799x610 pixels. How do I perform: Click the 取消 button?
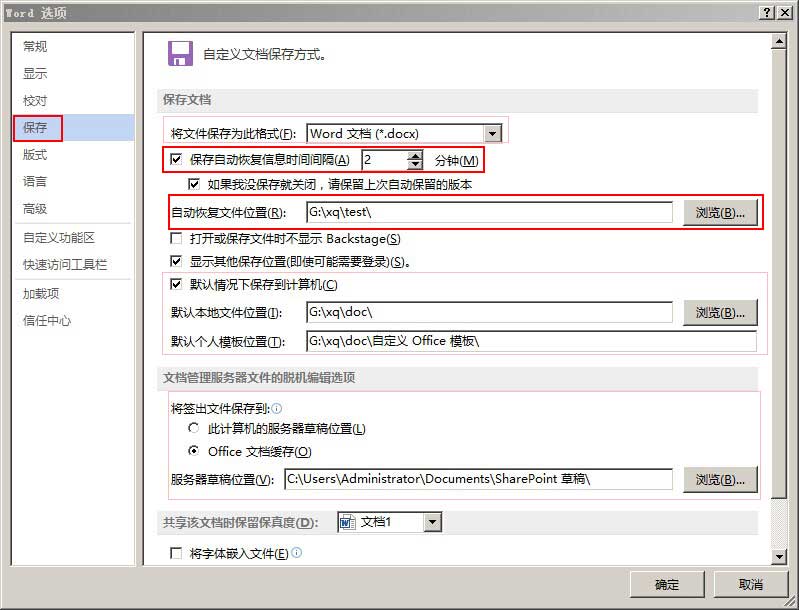click(x=751, y=584)
